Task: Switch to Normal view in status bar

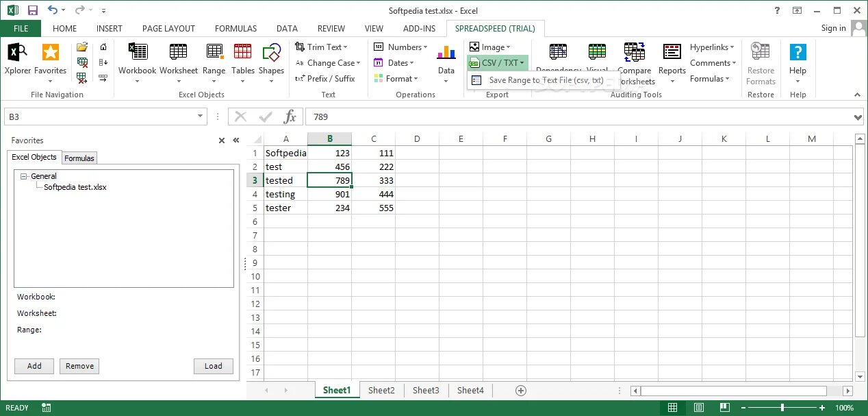Action: [x=672, y=408]
